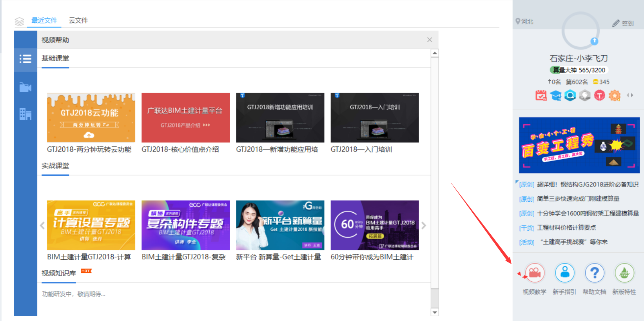This screenshot has width=644, height=321.
Task: Show next 实战课堂 videos
Action: tap(424, 225)
